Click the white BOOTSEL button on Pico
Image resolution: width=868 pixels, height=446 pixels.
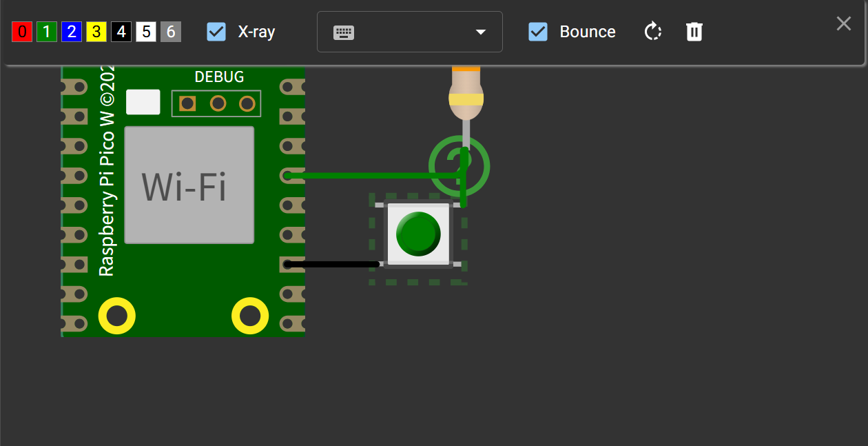(143, 102)
